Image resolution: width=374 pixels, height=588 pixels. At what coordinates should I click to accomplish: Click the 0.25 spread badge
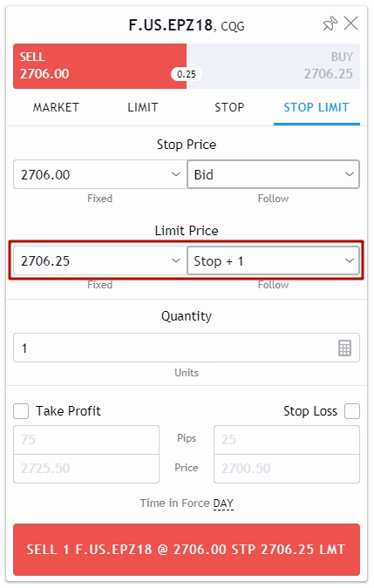point(187,74)
